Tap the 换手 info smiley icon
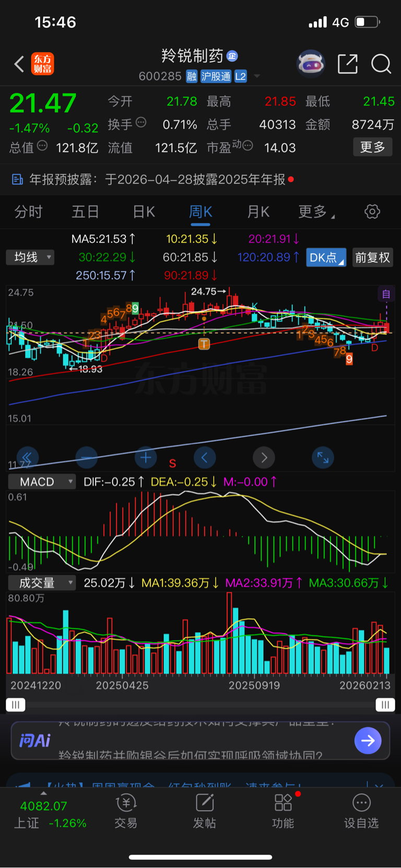 tap(141, 123)
